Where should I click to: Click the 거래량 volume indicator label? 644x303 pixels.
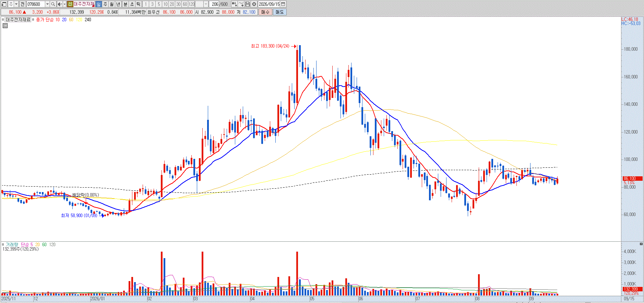click(x=12, y=244)
